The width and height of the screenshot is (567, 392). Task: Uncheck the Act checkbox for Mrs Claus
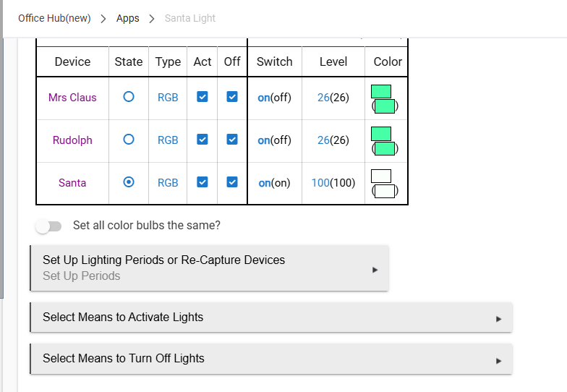tap(202, 98)
